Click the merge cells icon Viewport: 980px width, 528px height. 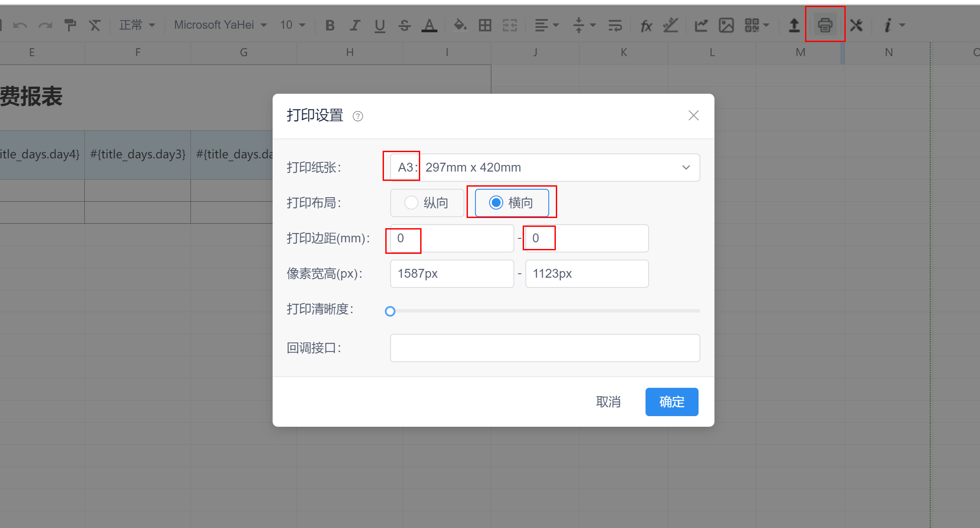coord(510,25)
